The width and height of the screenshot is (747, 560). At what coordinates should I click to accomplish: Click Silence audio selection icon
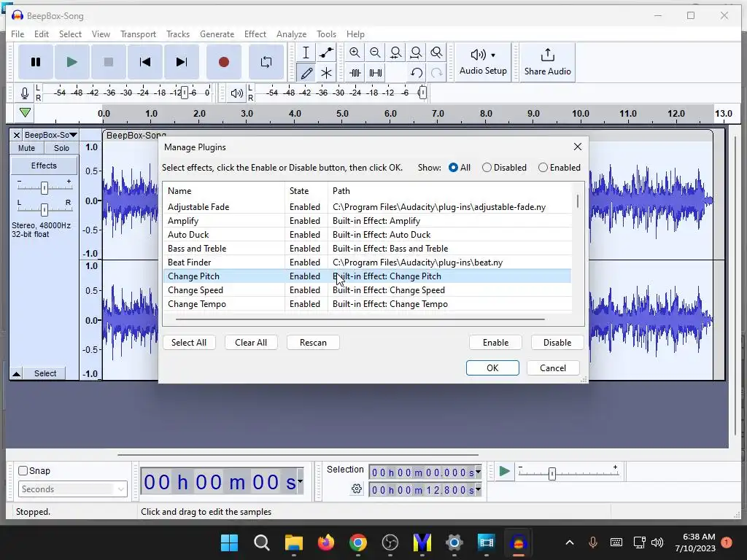tap(376, 73)
